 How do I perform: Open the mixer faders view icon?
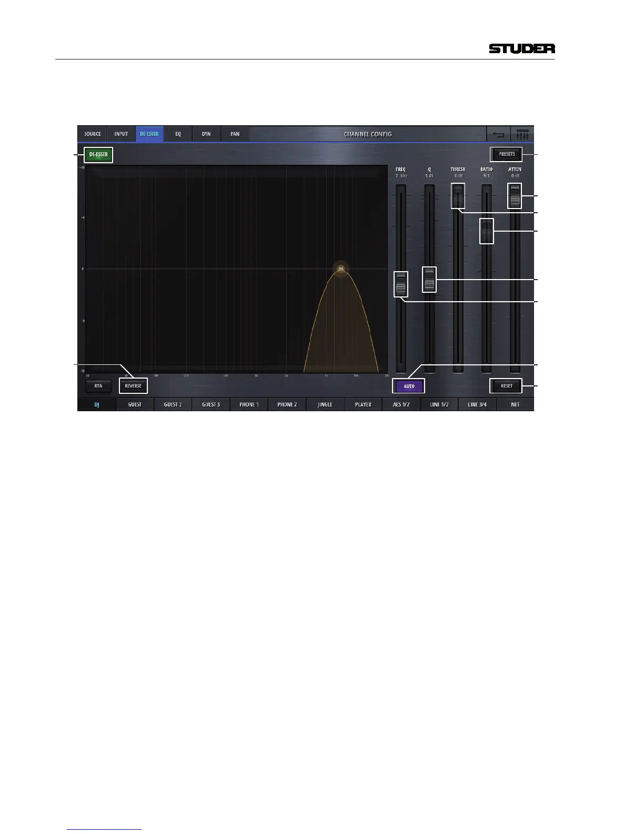522,134
